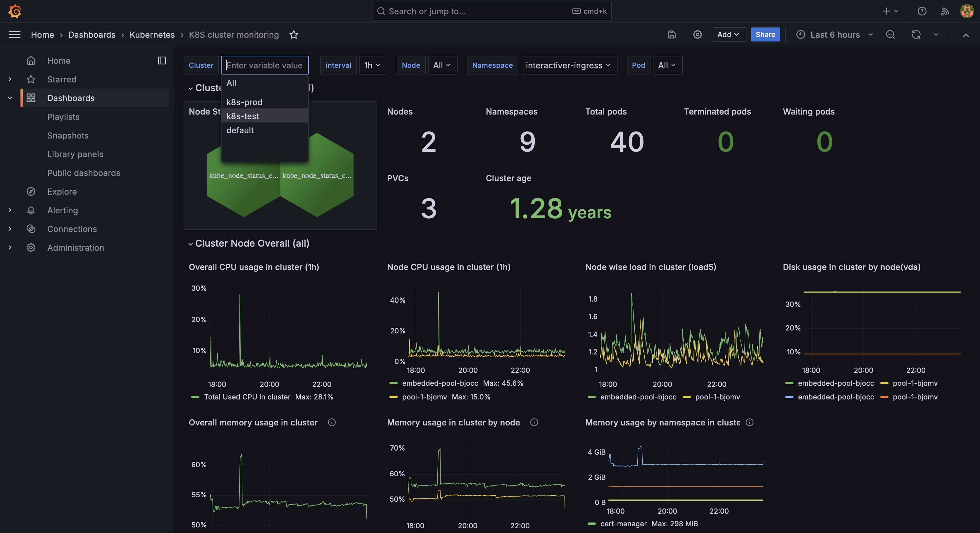Click the Share button
The height and width of the screenshot is (533, 980).
pos(765,34)
